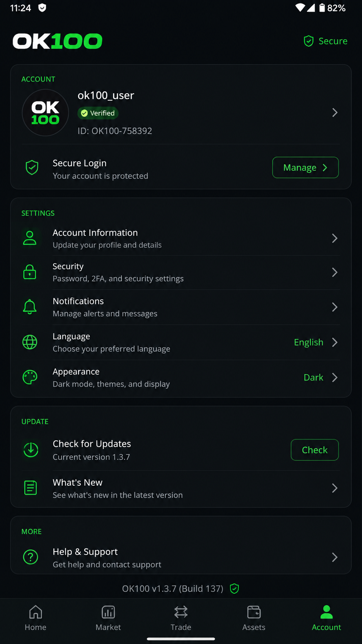Open the OK100 profile avatar
This screenshot has height=644, width=362.
click(x=45, y=112)
